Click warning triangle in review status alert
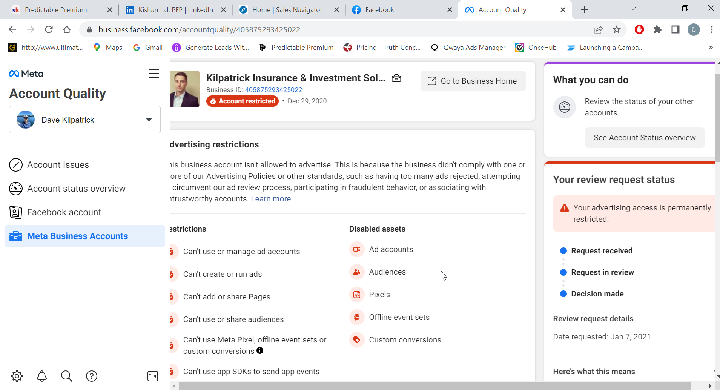The width and height of the screenshot is (720, 390). pyautogui.click(x=564, y=208)
